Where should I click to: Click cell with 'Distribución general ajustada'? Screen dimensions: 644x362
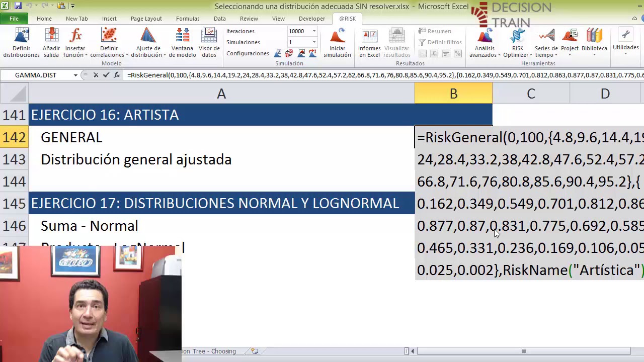[x=221, y=159]
